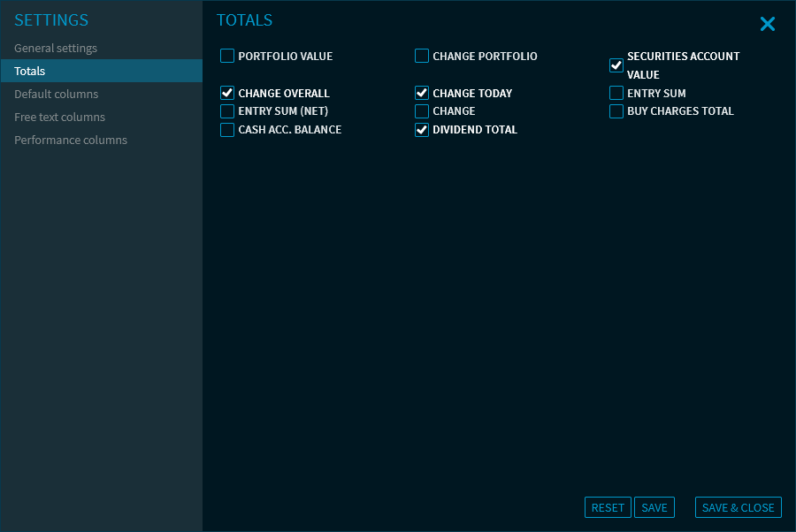The image size is (796, 532).
Task: Switch to Performance columns settings
Action: click(71, 141)
